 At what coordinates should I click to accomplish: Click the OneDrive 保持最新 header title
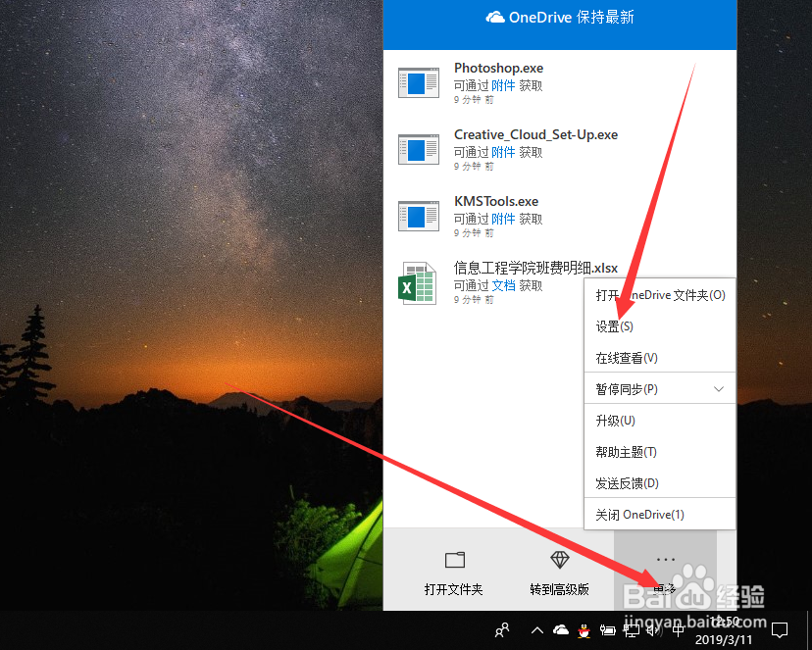coord(560,18)
